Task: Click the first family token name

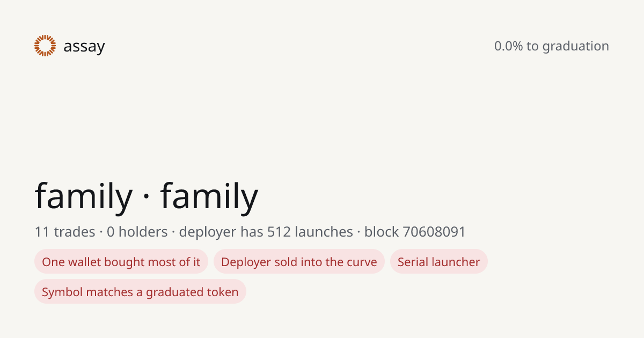Action: coord(83,196)
